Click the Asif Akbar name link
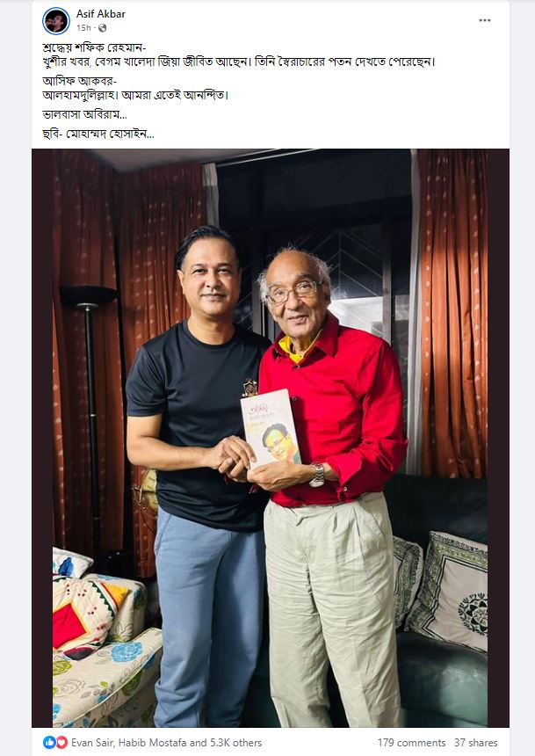Image resolution: width=535 pixels, height=756 pixels. [101, 14]
